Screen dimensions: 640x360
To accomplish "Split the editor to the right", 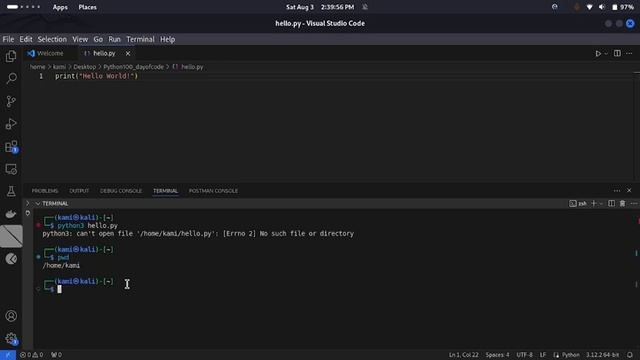I will click(617, 53).
